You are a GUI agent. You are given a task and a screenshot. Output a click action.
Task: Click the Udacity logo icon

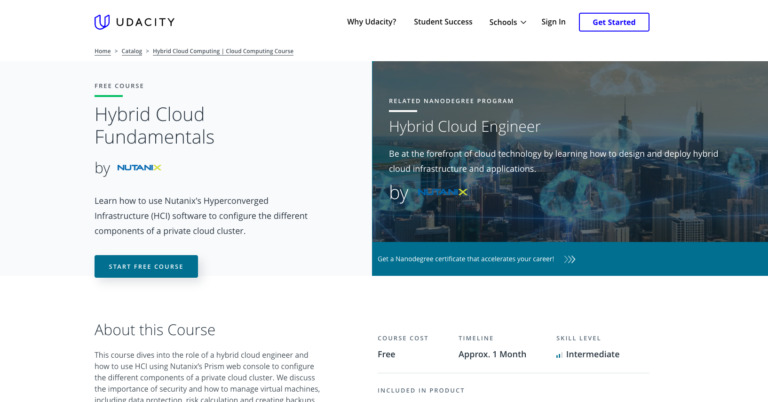pyautogui.click(x=102, y=22)
